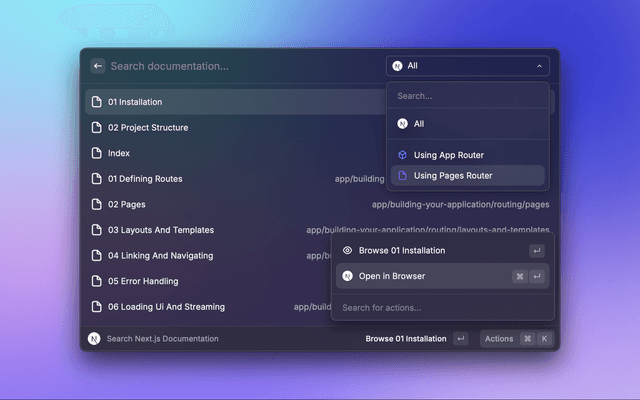Viewport: 640px width, 400px height.
Task: Click Browse 01 Installation in the footer
Action: coord(406,339)
